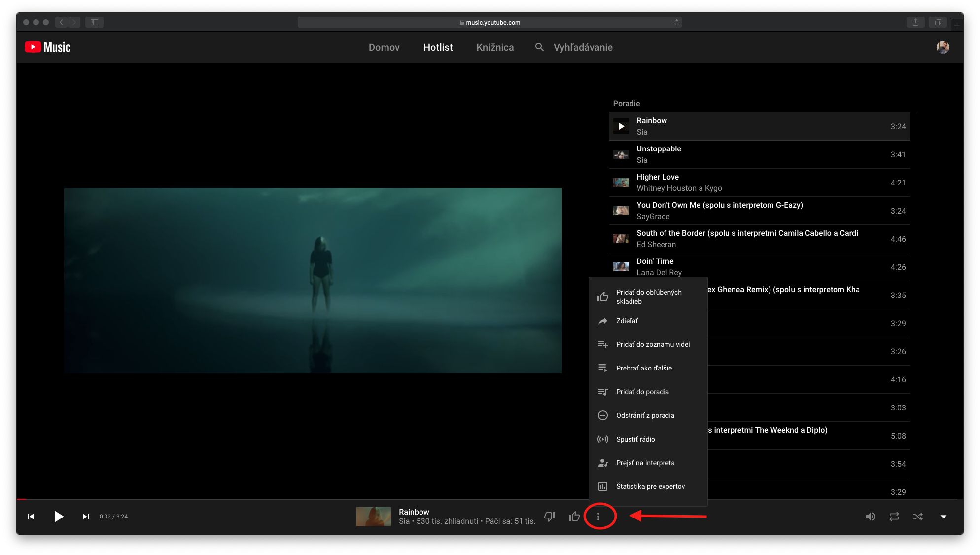The image size is (980, 555).
Task: Open the search magnifier icon
Action: tap(539, 47)
